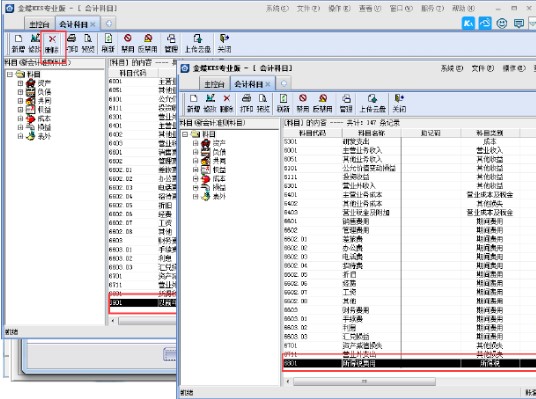Click 刷新 refresh icon in the front window toolbar
Viewport: 536px width, 399px height.
[283, 103]
